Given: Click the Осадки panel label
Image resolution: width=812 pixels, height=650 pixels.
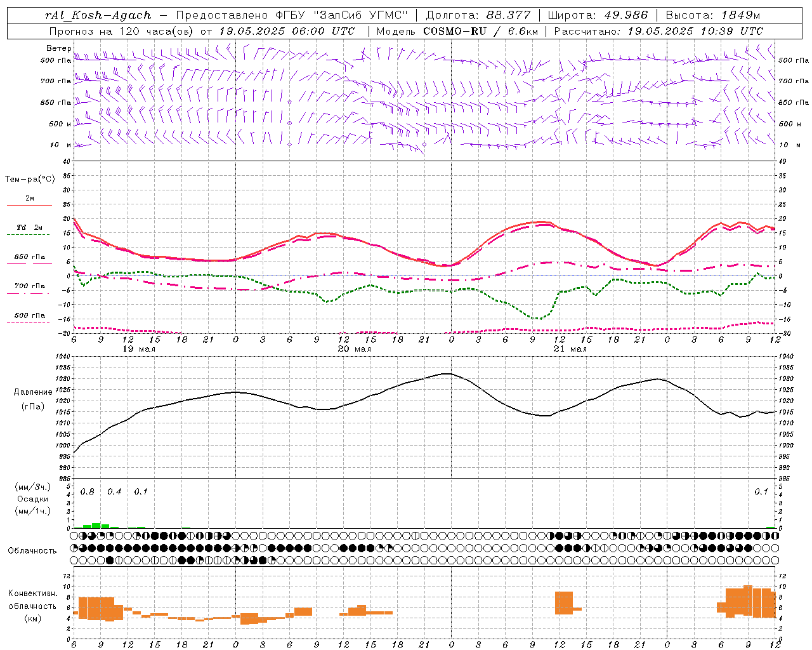Looking at the screenshot, I should point(33,499).
